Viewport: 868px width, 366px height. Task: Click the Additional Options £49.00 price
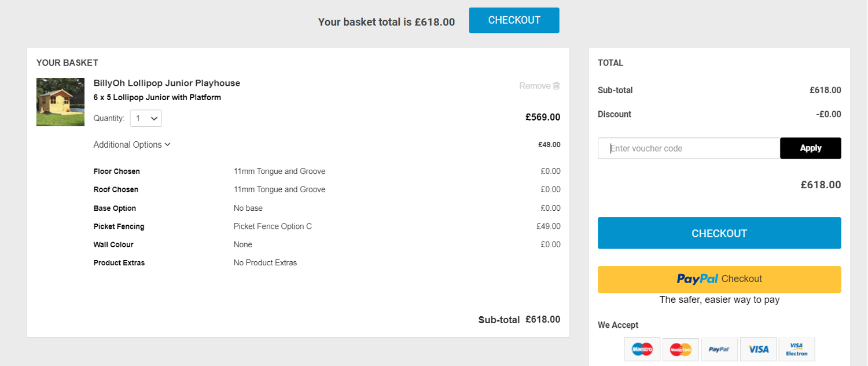pyautogui.click(x=549, y=145)
